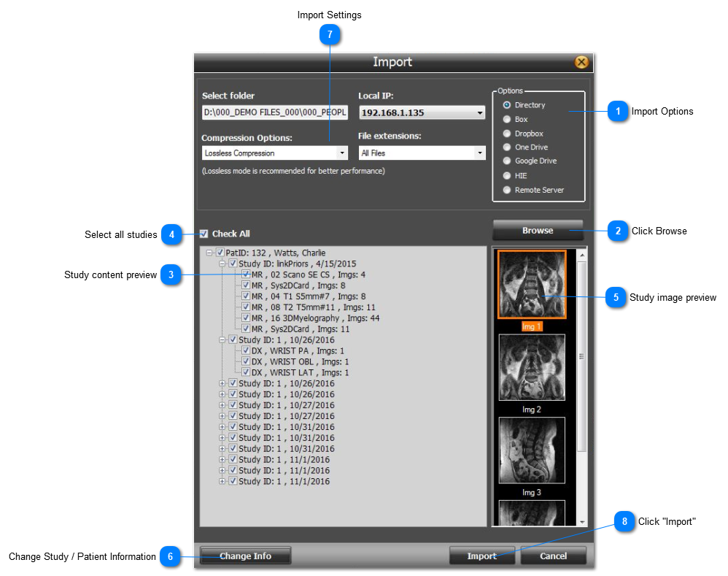Click the Select folder path field
728x576 pixels.
pos(275,112)
